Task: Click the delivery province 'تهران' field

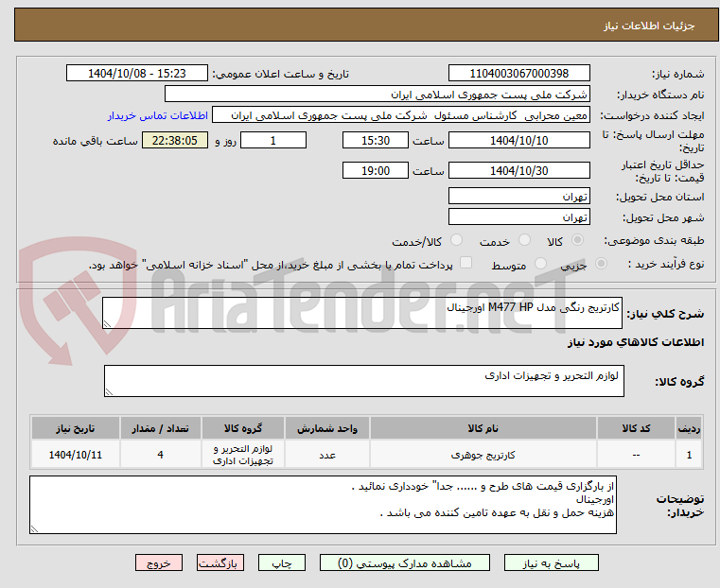Action: (518, 197)
